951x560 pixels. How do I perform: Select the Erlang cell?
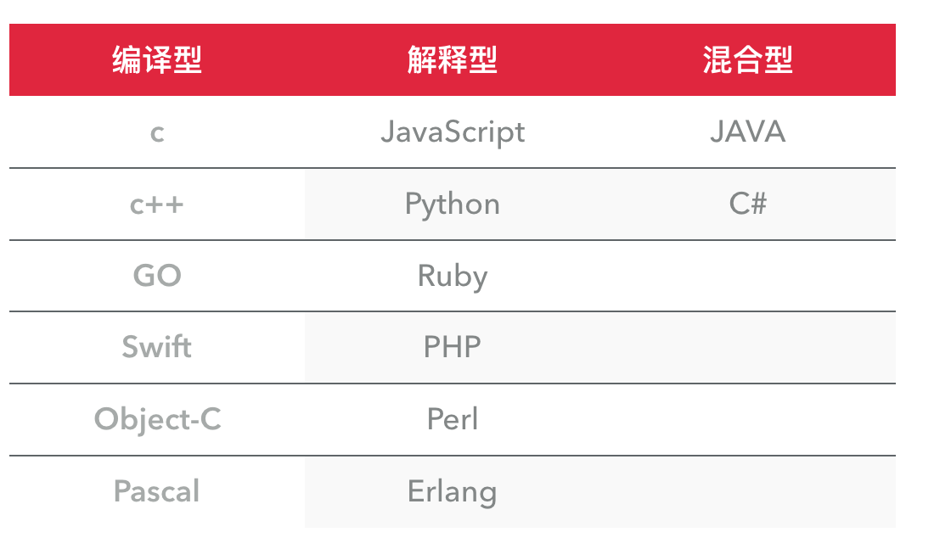(x=452, y=492)
